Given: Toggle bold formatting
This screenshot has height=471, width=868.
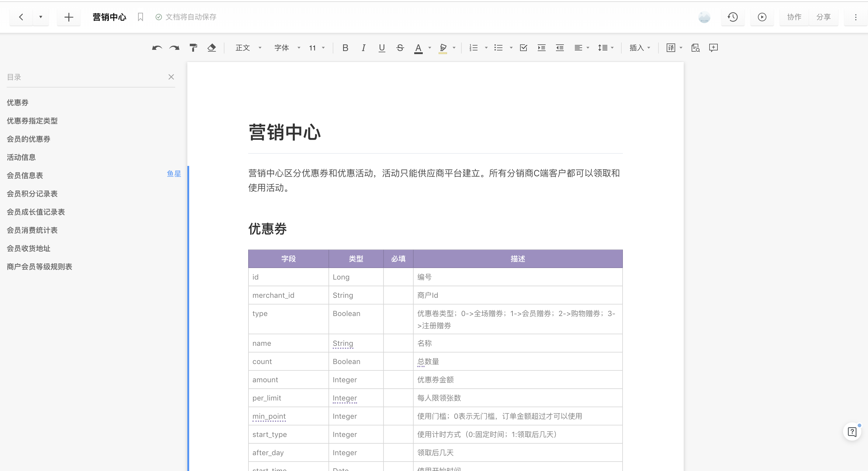Looking at the screenshot, I should (345, 48).
